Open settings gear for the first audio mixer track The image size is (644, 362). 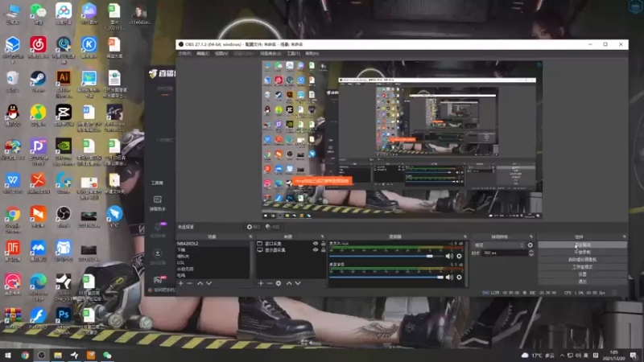pos(459,256)
